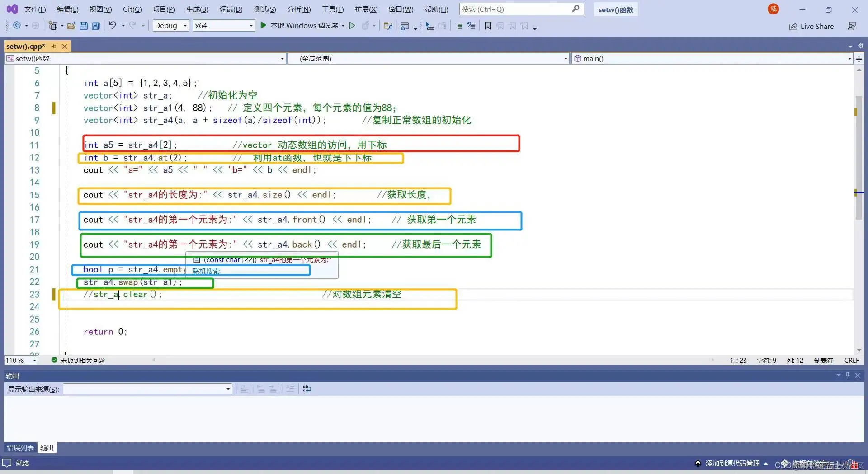Toggle auto-hide pin on Output panel
Screen dimensions: 868x474
[848, 375]
